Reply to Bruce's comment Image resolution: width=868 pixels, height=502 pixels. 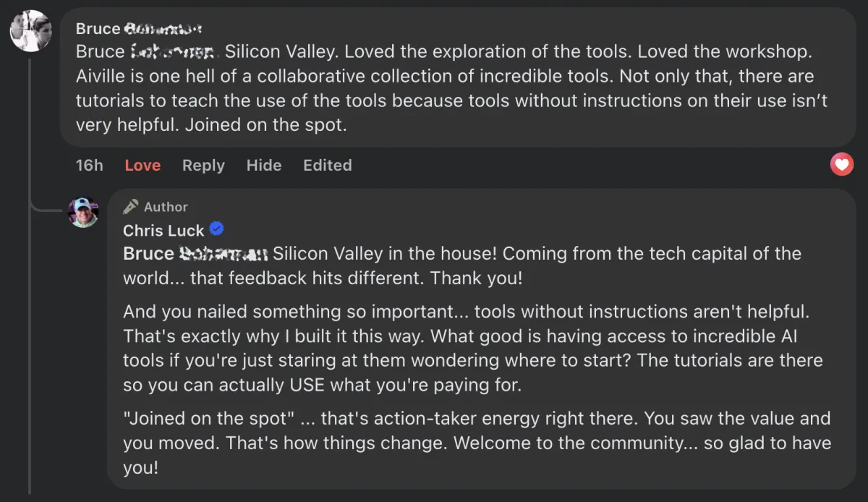pyautogui.click(x=203, y=165)
